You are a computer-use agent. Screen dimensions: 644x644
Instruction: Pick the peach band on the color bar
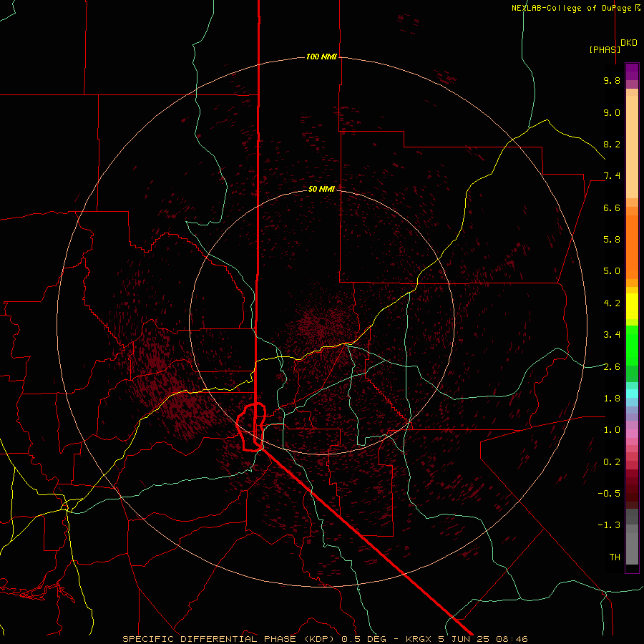[x=632, y=147]
